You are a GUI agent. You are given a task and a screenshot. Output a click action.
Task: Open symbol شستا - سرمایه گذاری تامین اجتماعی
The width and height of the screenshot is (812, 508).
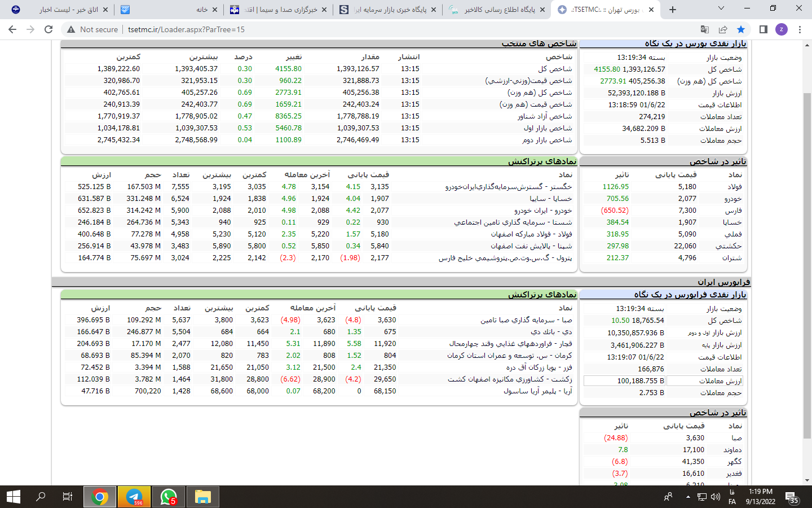[x=513, y=222]
